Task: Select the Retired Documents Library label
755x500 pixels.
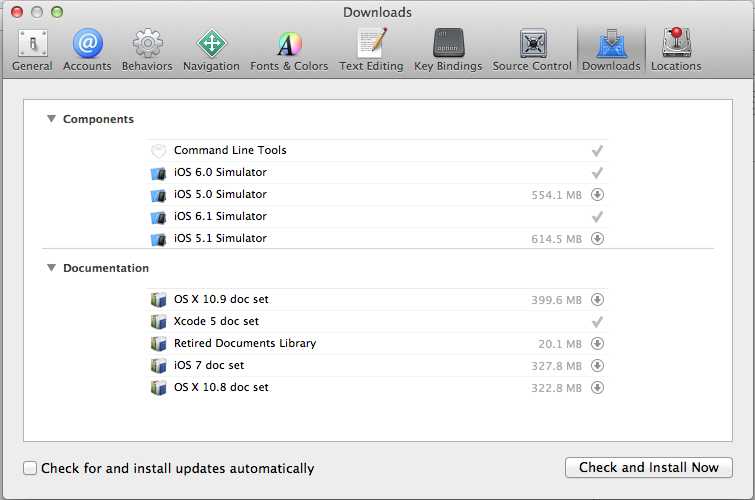Action: [245, 343]
